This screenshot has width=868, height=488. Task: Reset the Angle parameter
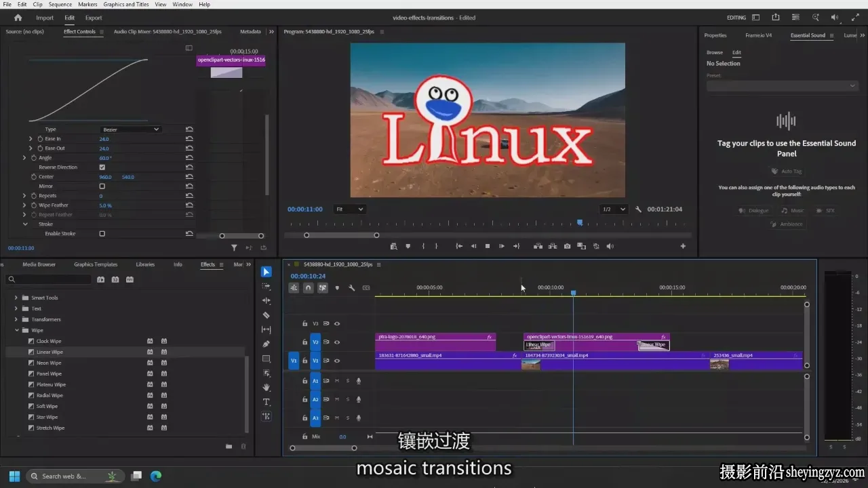[189, 158]
